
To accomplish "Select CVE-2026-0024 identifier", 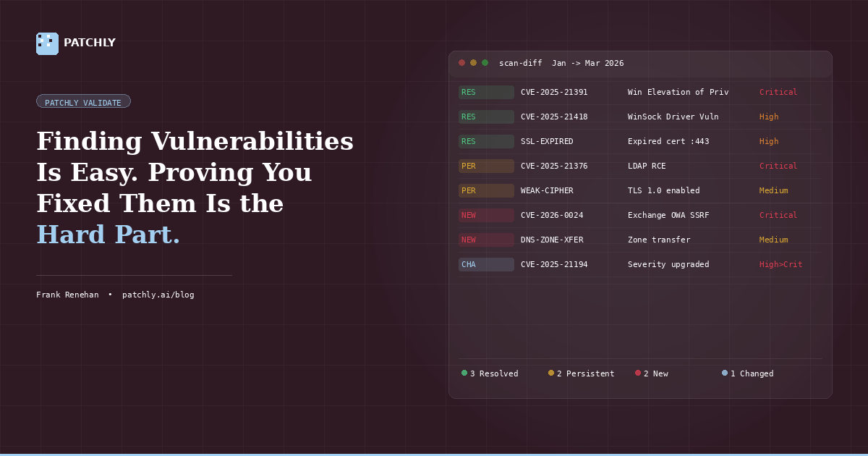I will click(552, 215).
